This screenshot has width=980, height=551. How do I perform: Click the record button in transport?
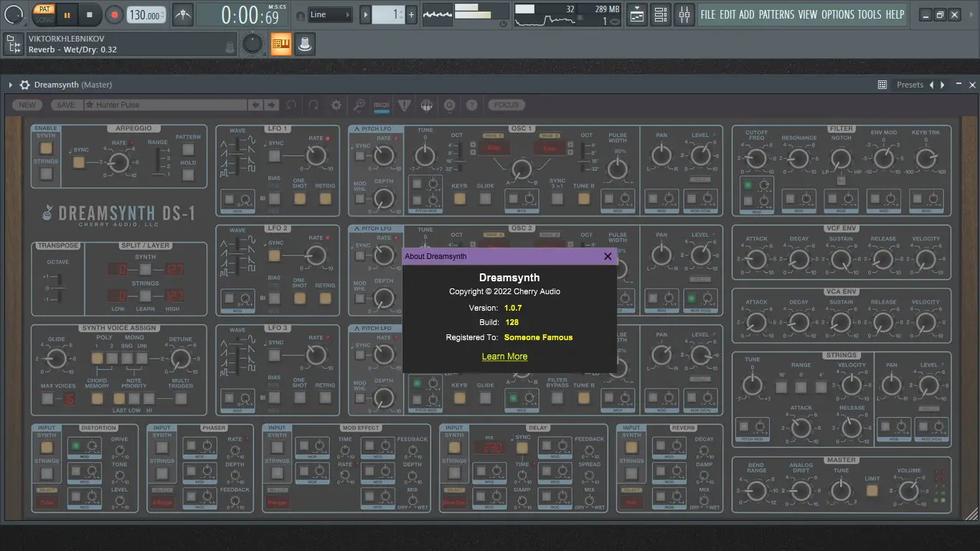[x=114, y=14]
